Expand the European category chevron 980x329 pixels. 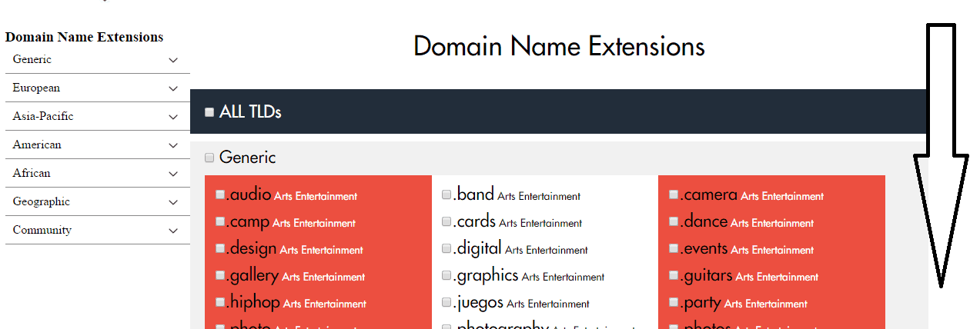(173, 88)
